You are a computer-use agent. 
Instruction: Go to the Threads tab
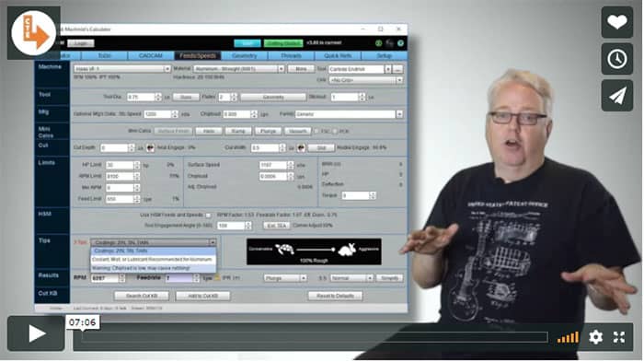point(292,55)
